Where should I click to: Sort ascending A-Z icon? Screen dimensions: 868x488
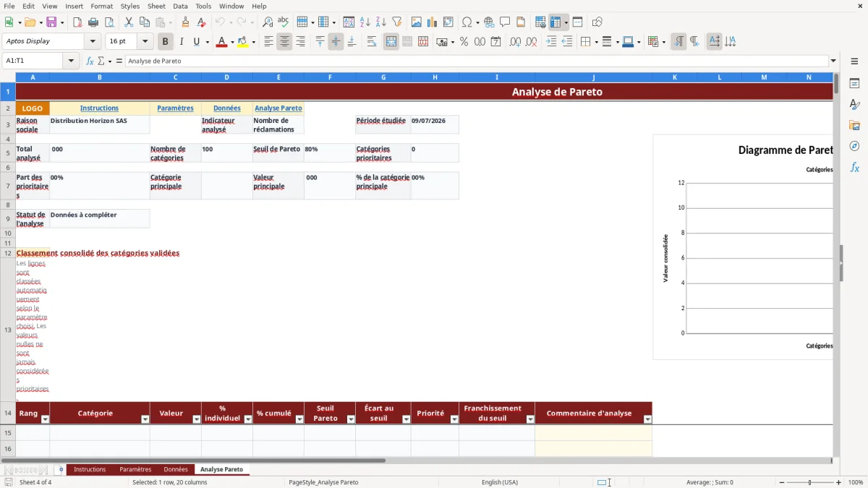tap(365, 22)
